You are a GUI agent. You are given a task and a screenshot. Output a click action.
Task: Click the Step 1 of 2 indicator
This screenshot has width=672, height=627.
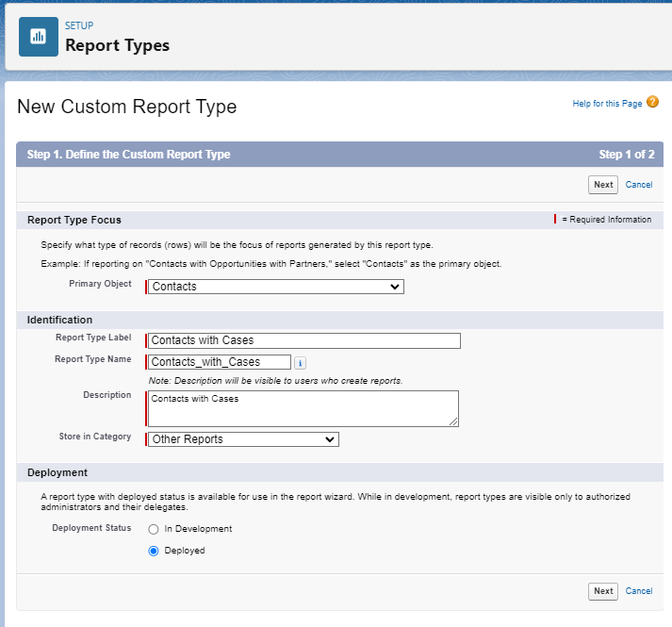(626, 155)
